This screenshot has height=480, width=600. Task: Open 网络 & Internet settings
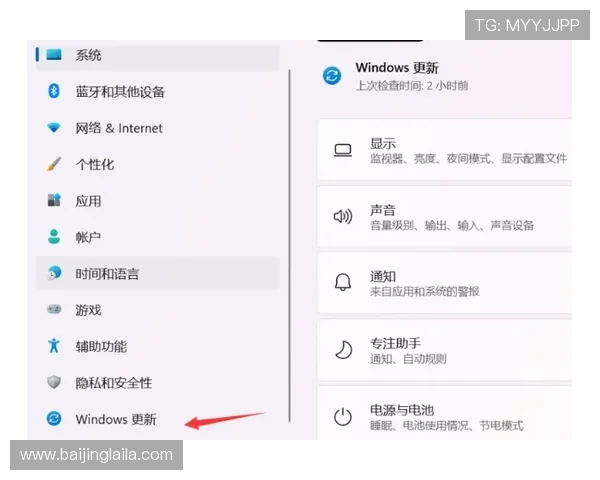158,128
